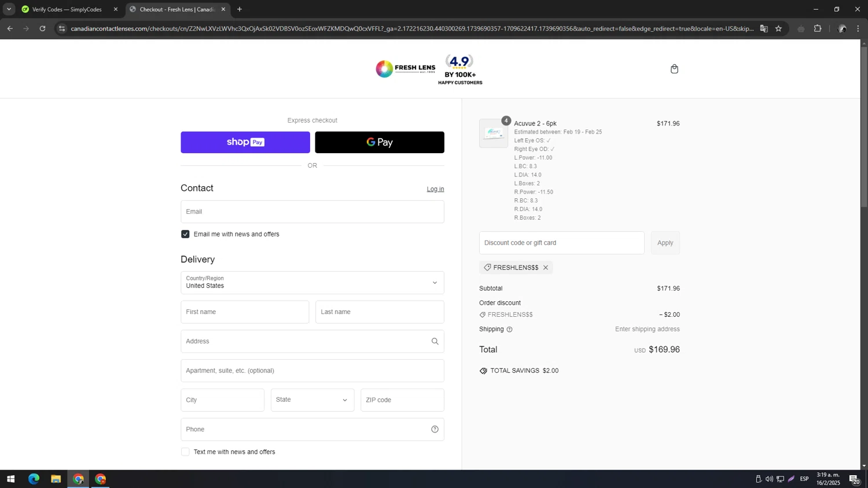Image resolution: width=868 pixels, height=488 pixels.
Task: Open the Chrome three-dot menu
Action: click(x=858, y=28)
